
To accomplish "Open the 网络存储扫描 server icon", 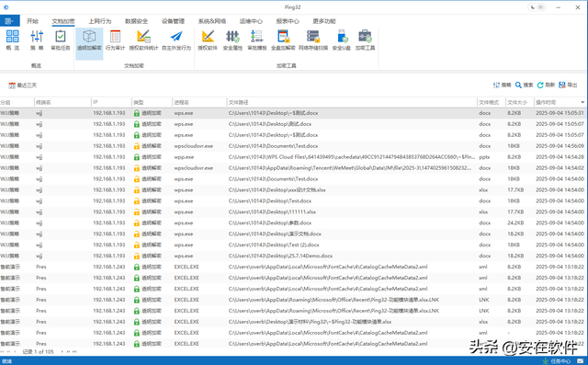I will 313,40.
